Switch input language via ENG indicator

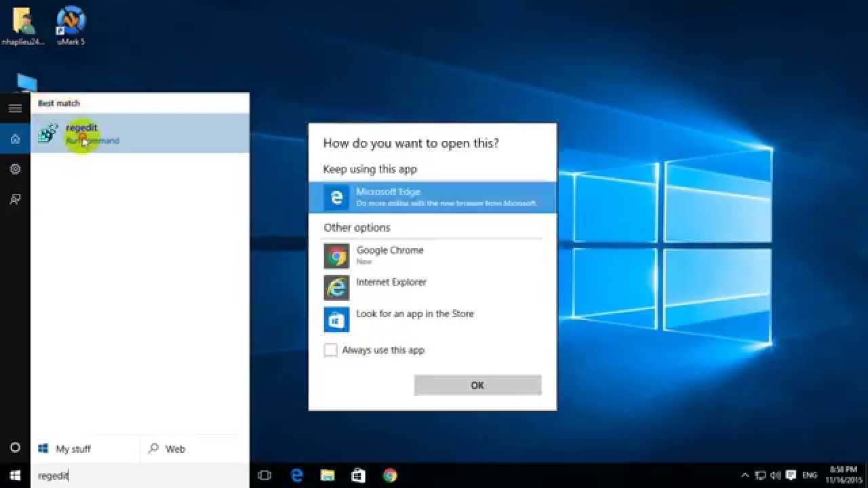[x=809, y=476]
